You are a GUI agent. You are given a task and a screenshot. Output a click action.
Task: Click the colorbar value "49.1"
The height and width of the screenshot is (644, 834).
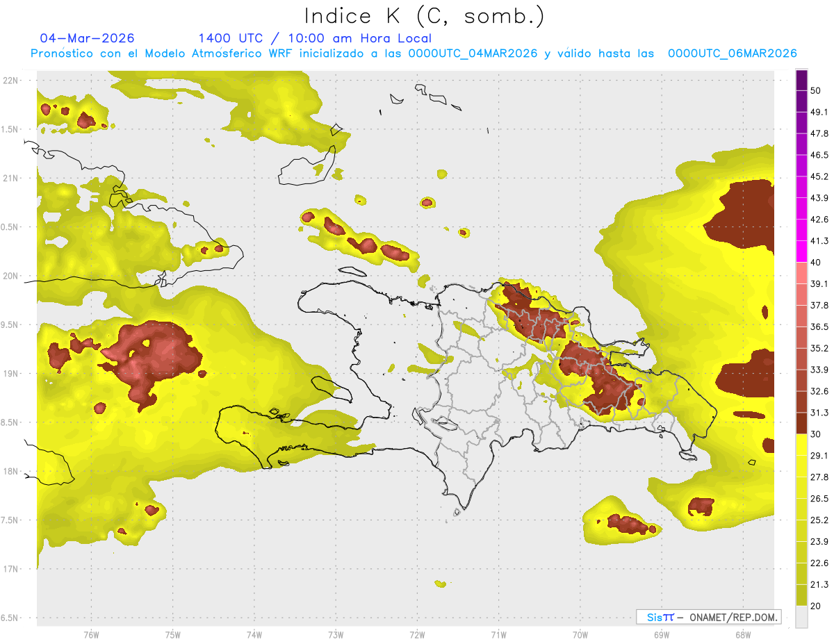(819, 112)
